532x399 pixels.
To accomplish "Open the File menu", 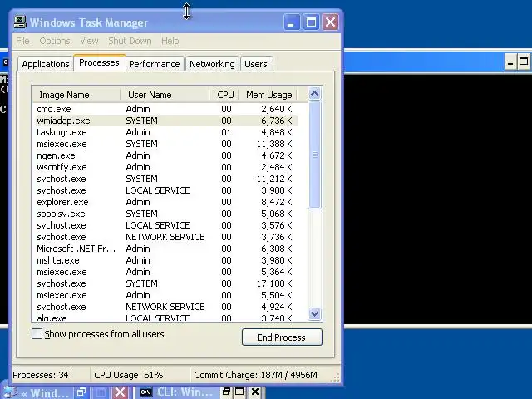I will pyautogui.click(x=22, y=41).
